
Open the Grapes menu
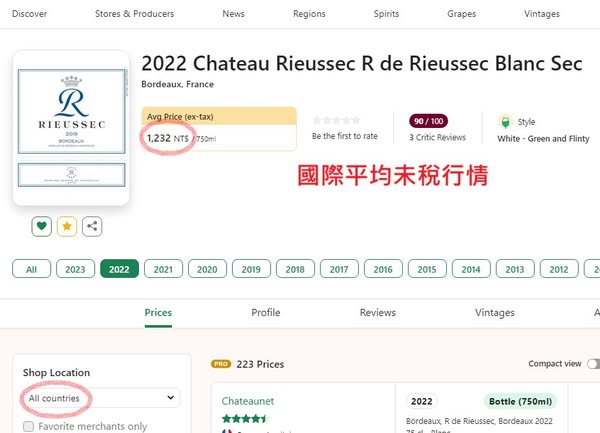click(x=461, y=14)
